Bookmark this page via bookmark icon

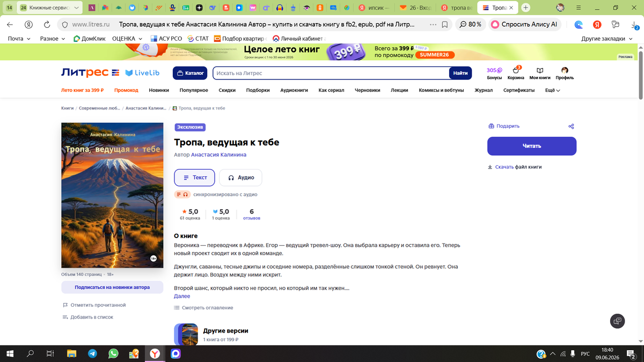pos(445,25)
